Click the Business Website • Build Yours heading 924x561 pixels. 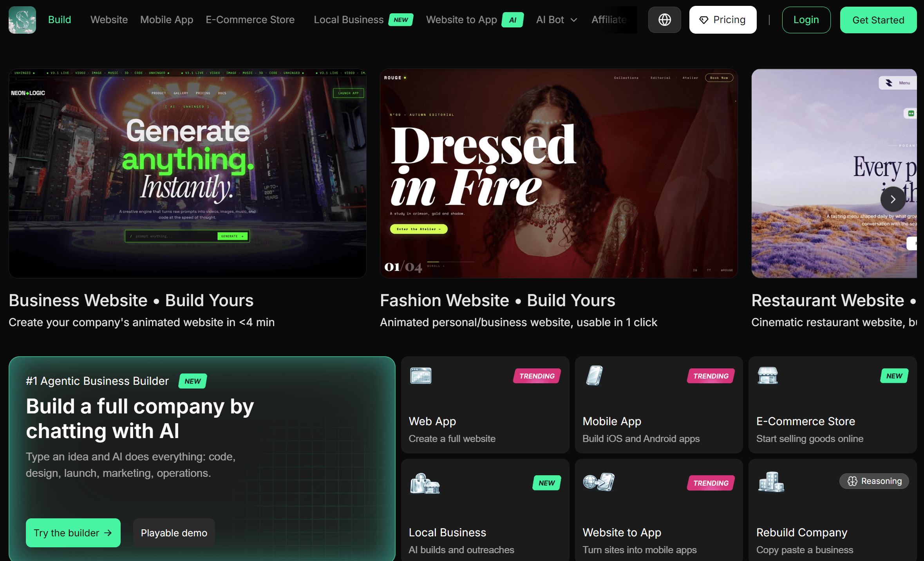[131, 300]
